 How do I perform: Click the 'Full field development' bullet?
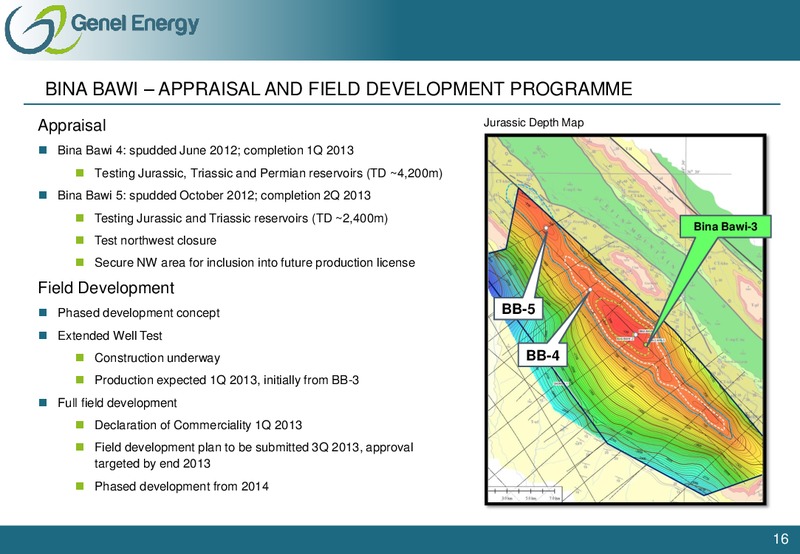coord(117,403)
